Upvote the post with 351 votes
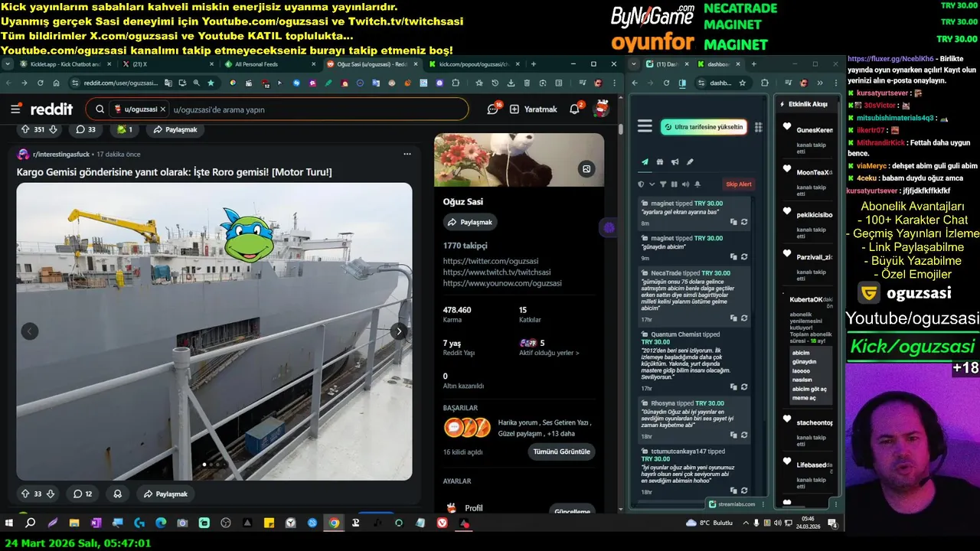 pyautogui.click(x=24, y=129)
